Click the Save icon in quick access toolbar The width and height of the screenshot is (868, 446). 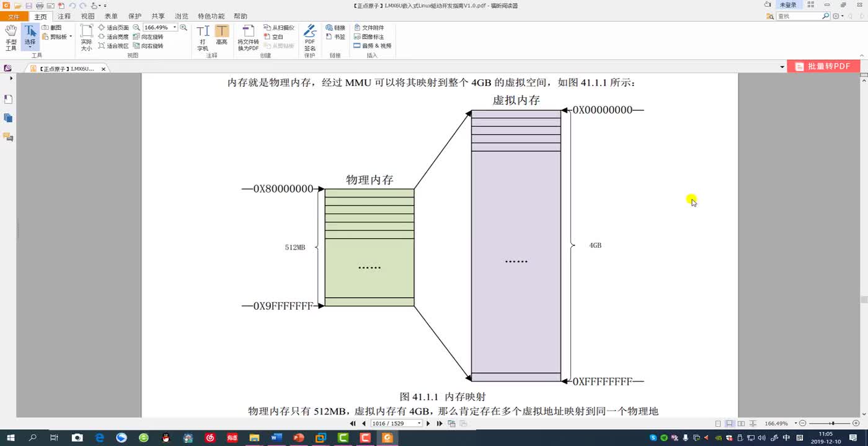coord(29,6)
